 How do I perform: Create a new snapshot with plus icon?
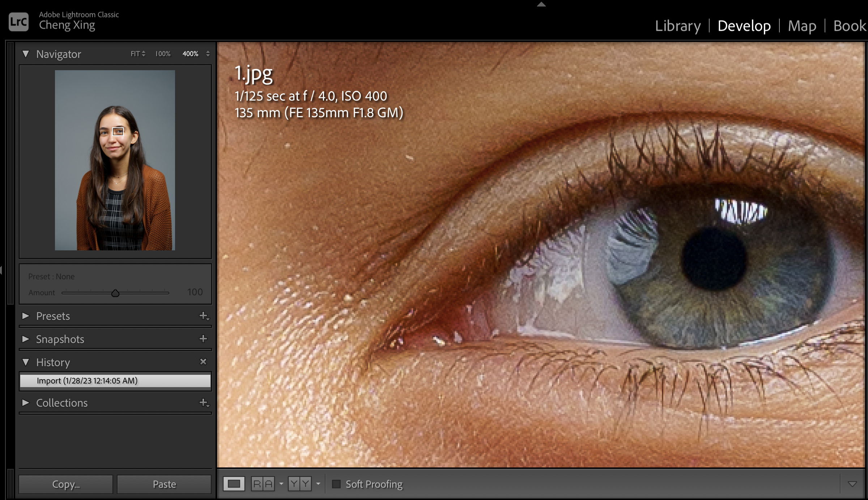pyautogui.click(x=203, y=339)
